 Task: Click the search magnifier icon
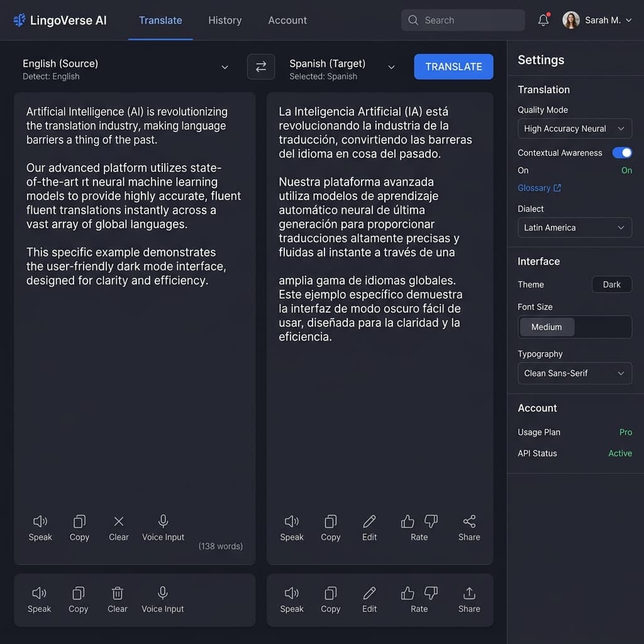click(x=413, y=20)
